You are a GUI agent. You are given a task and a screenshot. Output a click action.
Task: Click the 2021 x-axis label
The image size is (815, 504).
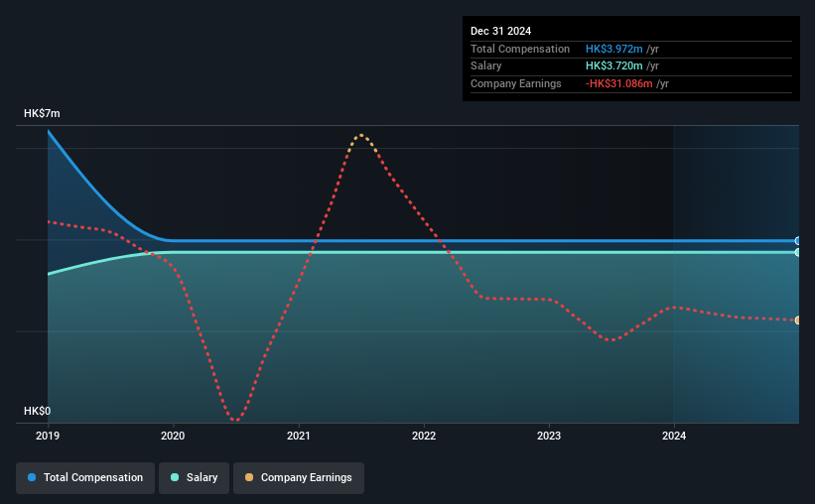click(299, 436)
